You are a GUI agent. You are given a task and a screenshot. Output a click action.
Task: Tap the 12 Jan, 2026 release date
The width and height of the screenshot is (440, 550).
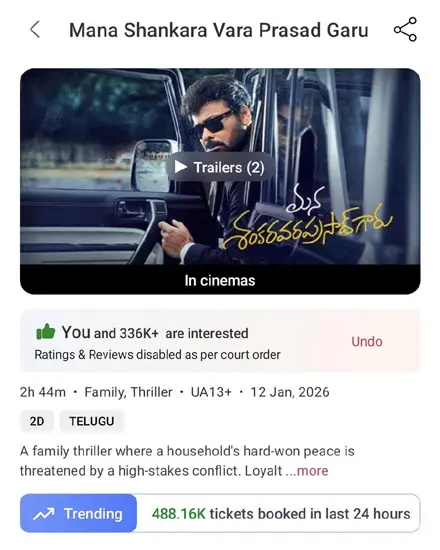[290, 392]
